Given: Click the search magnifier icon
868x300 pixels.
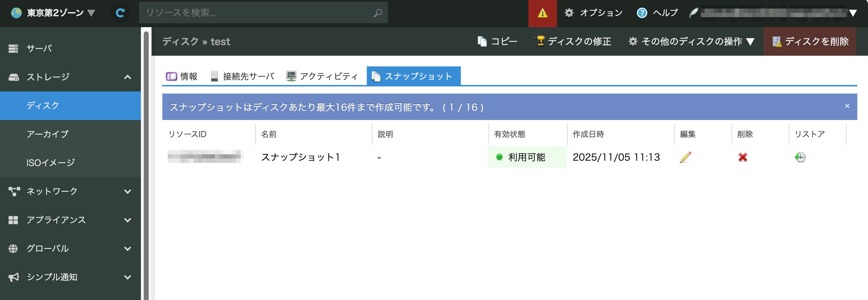Looking at the screenshot, I should 378,13.
